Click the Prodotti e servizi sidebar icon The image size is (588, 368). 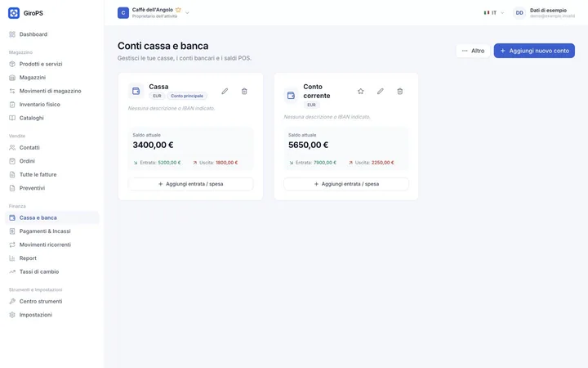pyautogui.click(x=12, y=65)
